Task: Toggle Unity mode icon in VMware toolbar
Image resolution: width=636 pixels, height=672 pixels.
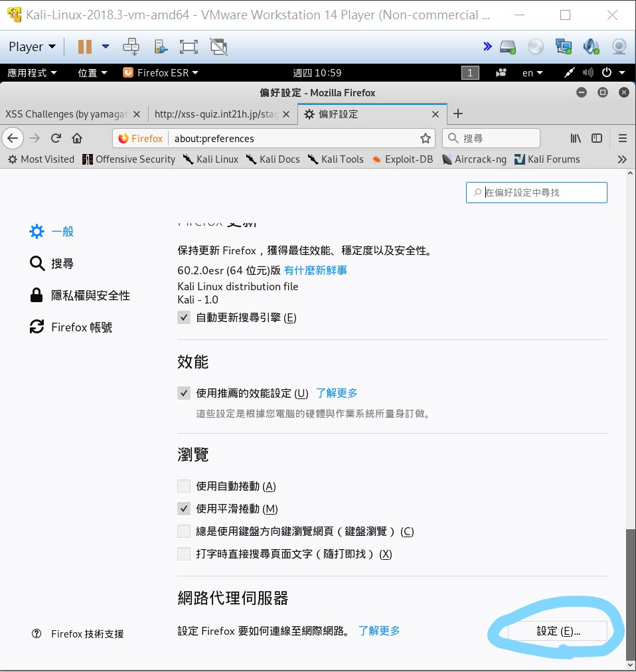Action: click(x=218, y=46)
